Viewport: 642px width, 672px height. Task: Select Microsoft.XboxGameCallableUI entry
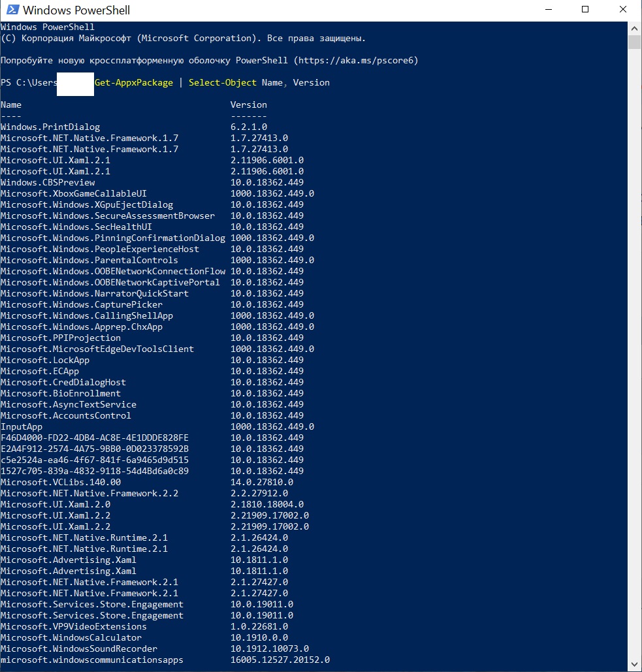pos(74,194)
